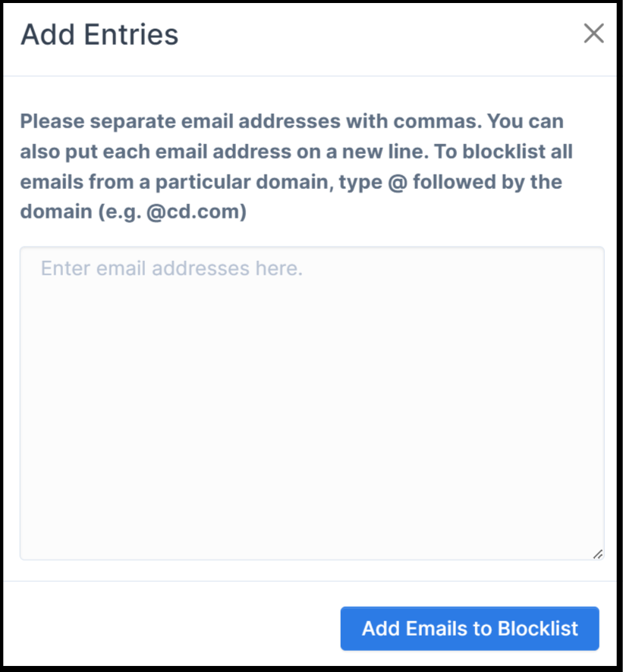
Task: Click the bottom-right corner handle of the textarea
Action: point(597,554)
